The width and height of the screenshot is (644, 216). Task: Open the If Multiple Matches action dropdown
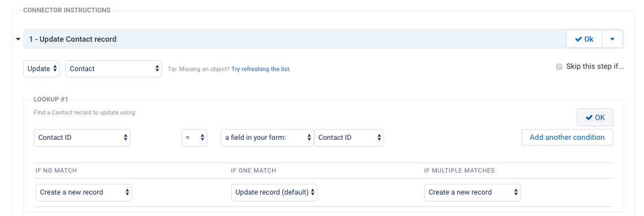point(472,192)
